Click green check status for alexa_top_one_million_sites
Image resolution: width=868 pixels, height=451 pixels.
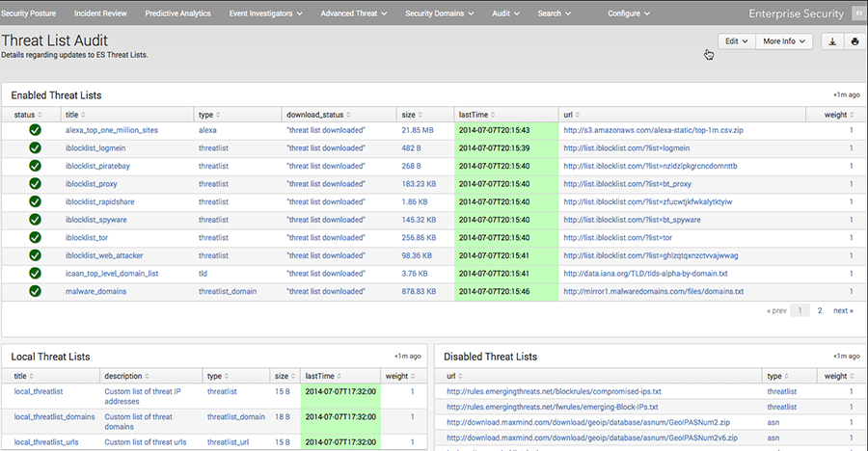[35, 129]
